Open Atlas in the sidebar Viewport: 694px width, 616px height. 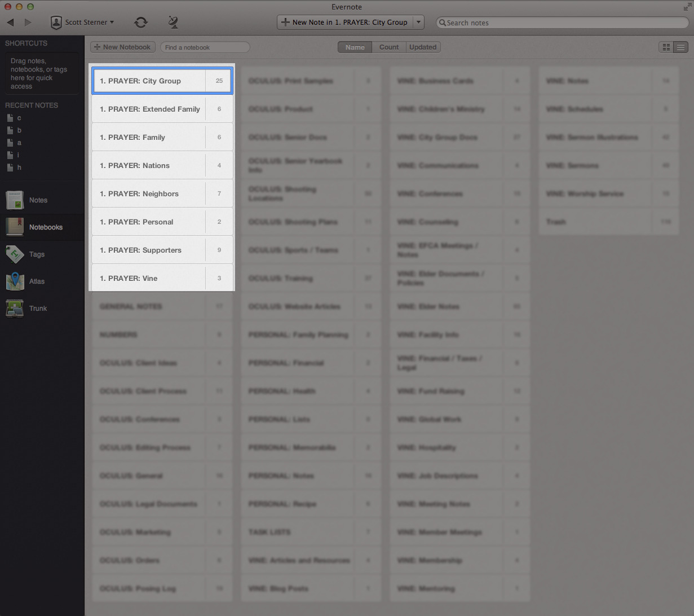pos(42,281)
